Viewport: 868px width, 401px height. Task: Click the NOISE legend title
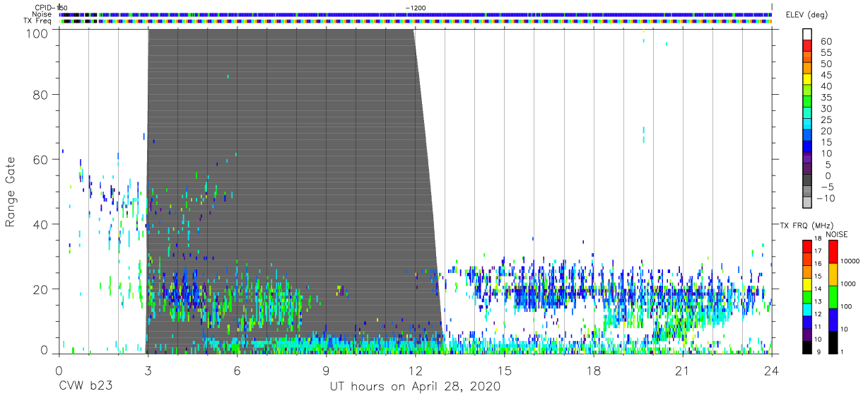tap(837, 234)
